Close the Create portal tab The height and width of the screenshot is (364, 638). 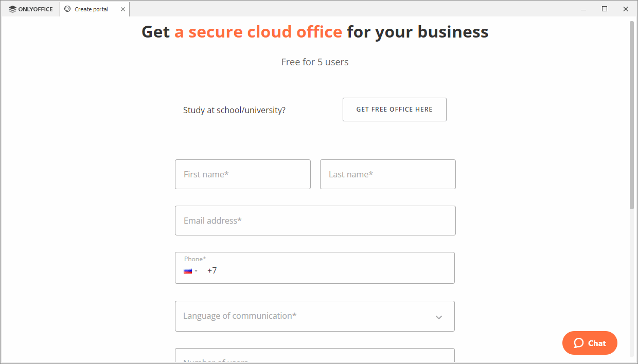pos(123,9)
